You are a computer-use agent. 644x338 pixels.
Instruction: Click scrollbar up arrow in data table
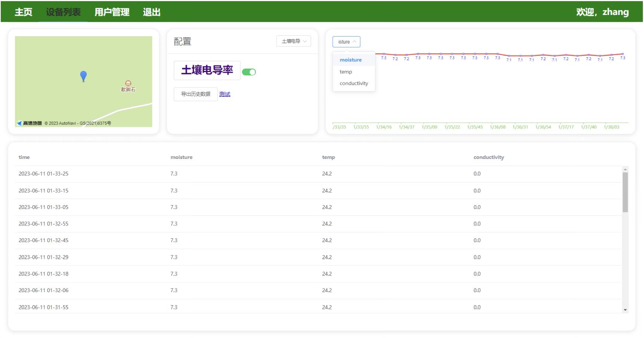point(625,169)
